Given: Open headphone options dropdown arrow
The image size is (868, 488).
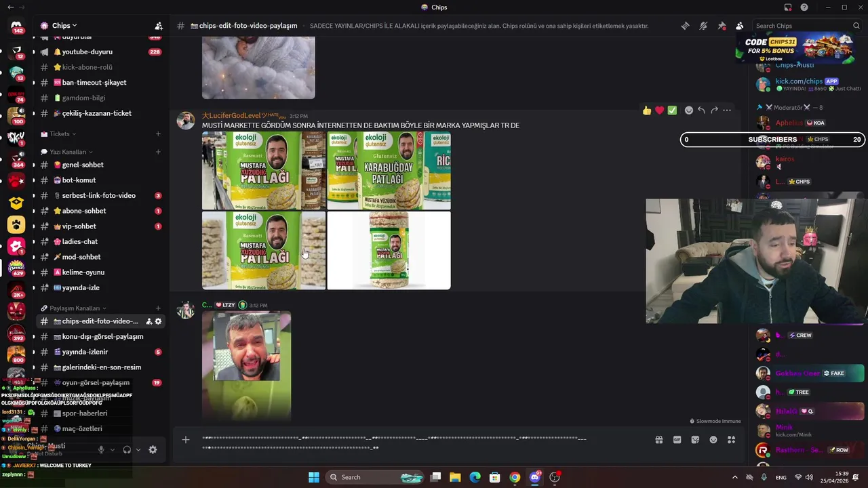Looking at the screenshot, I should point(138,449).
